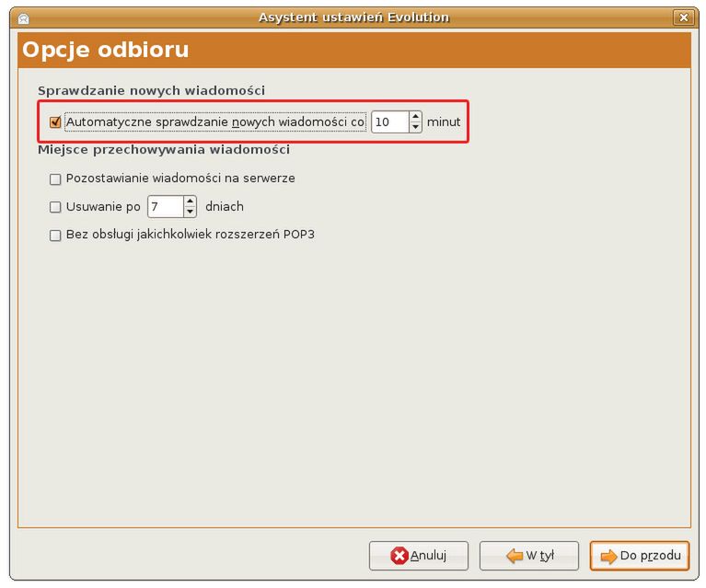Click the days value input field
Viewport: 706px width, 588px height.
click(x=166, y=207)
